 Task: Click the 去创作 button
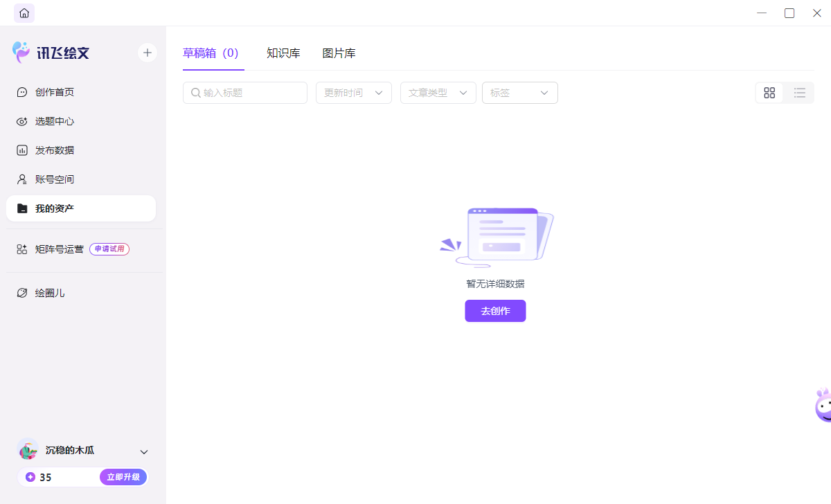(495, 311)
